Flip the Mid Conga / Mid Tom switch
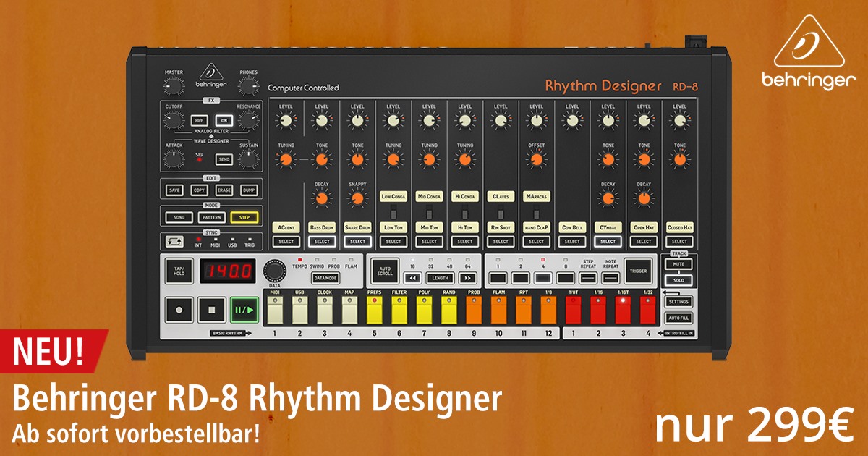This screenshot has width=868, height=456. (x=429, y=212)
